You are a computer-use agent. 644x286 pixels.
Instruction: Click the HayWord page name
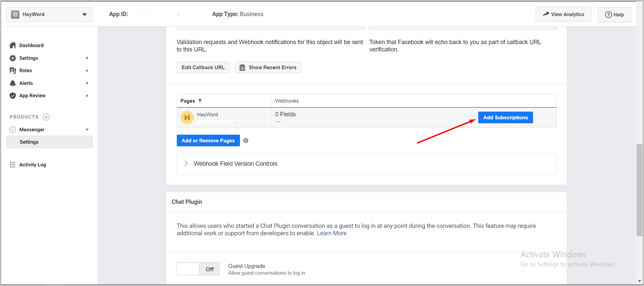[x=208, y=115]
